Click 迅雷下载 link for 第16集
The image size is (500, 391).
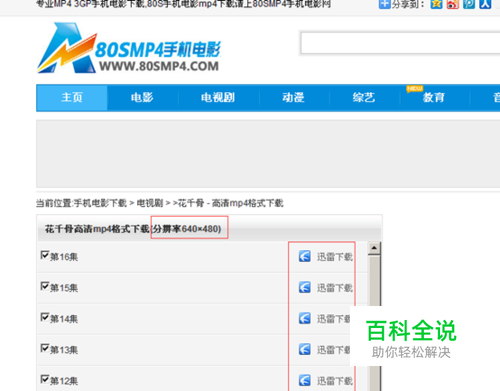tap(335, 257)
